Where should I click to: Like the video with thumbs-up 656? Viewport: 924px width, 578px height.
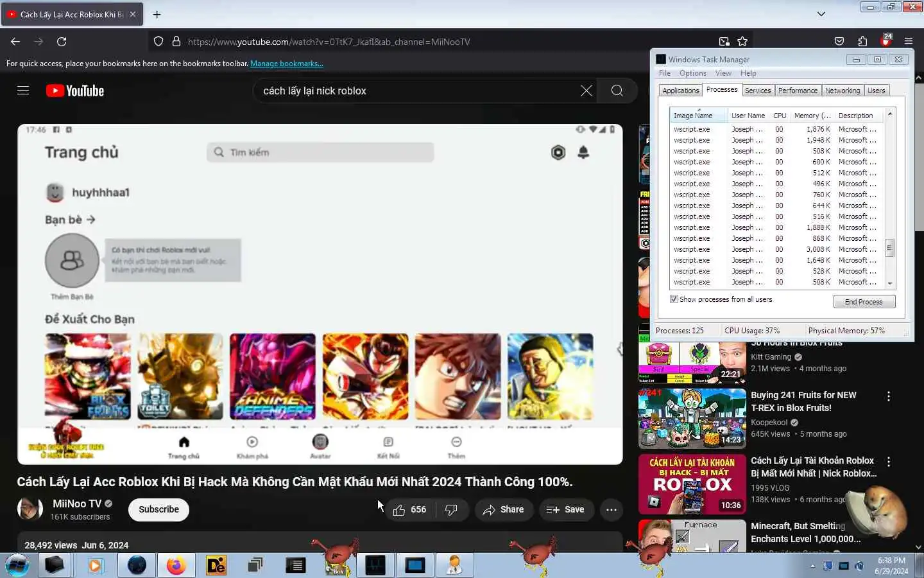coord(409,509)
